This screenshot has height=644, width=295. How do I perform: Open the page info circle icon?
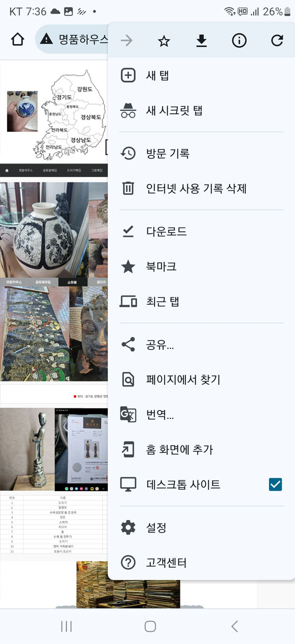[x=239, y=41]
